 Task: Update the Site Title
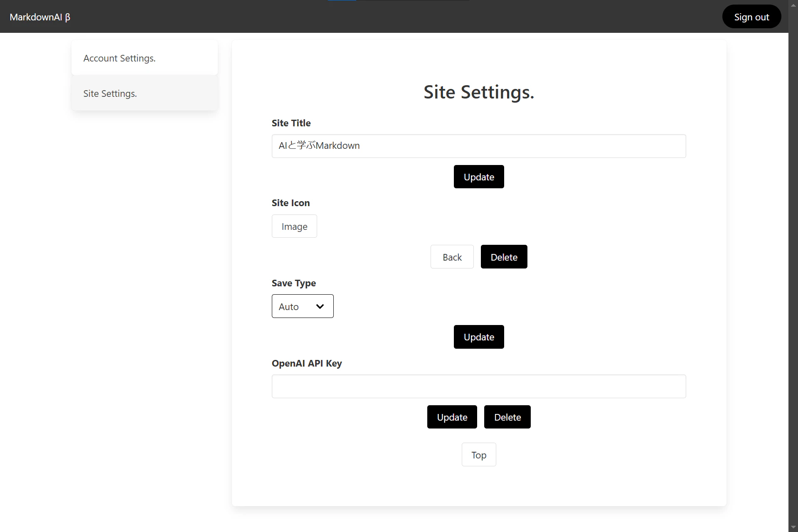tap(478, 177)
